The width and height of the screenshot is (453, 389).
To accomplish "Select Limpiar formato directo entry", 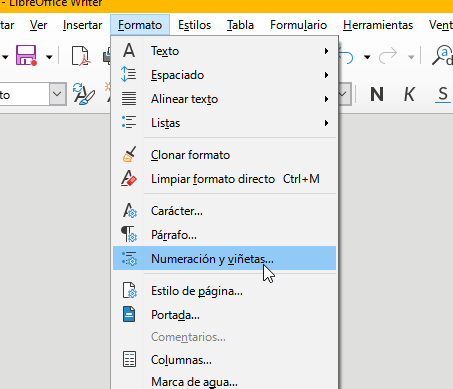I will pos(224,179).
